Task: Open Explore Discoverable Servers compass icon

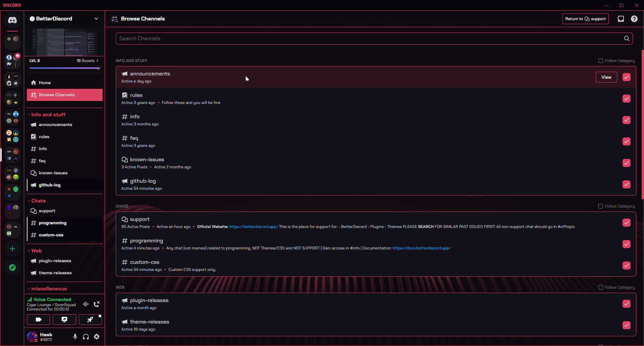Action: [x=12, y=268]
